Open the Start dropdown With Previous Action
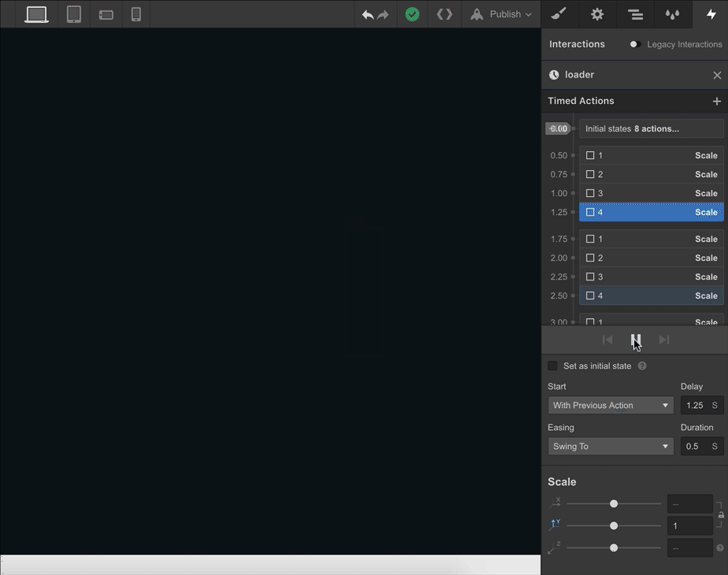Viewport: 728px width, 575px height. point(611,405)
